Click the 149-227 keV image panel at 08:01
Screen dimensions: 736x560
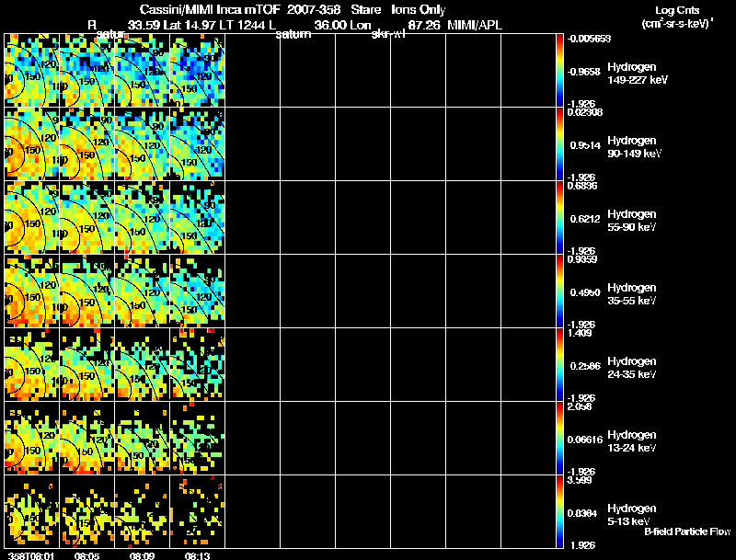pos(32,71)
